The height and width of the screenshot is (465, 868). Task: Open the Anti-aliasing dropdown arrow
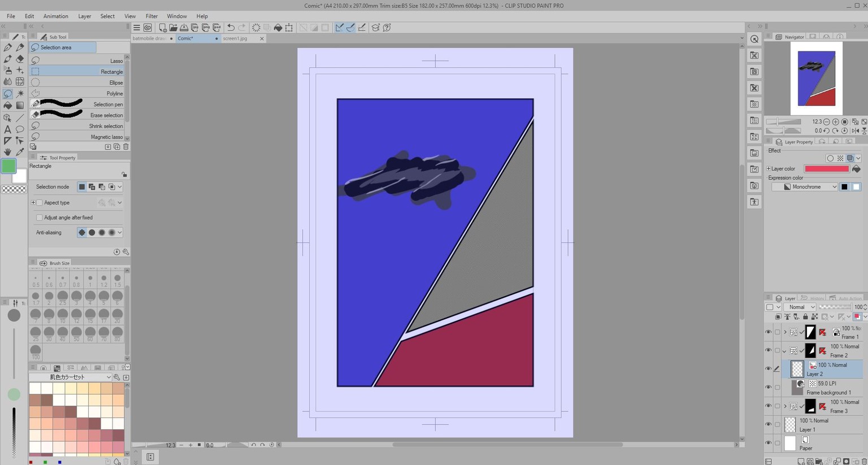[120, 232]
